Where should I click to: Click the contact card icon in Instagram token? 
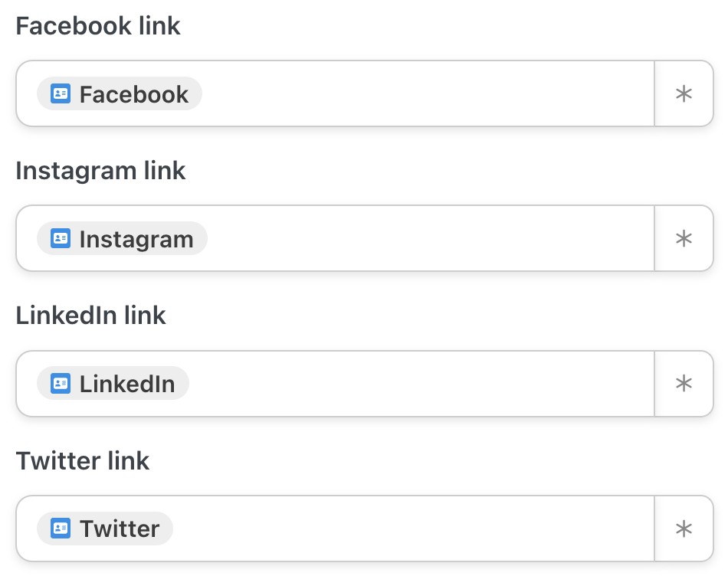(x=61, y=239)
